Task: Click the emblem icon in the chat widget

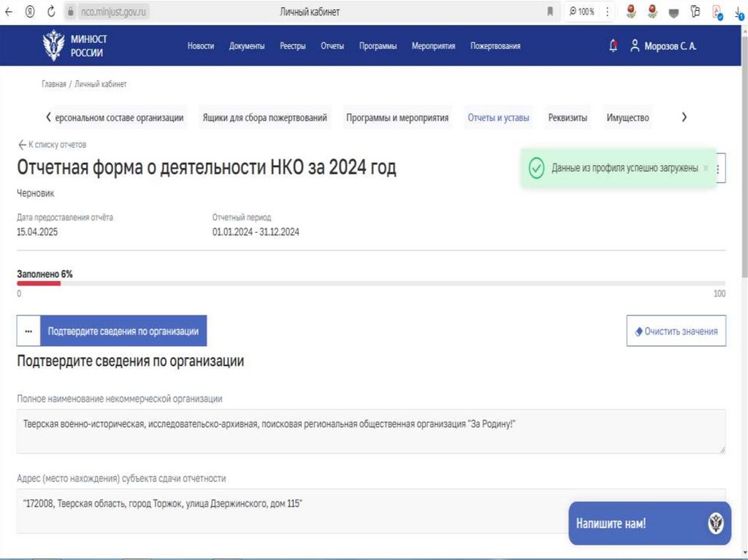Action: click(x=716, y=523)
